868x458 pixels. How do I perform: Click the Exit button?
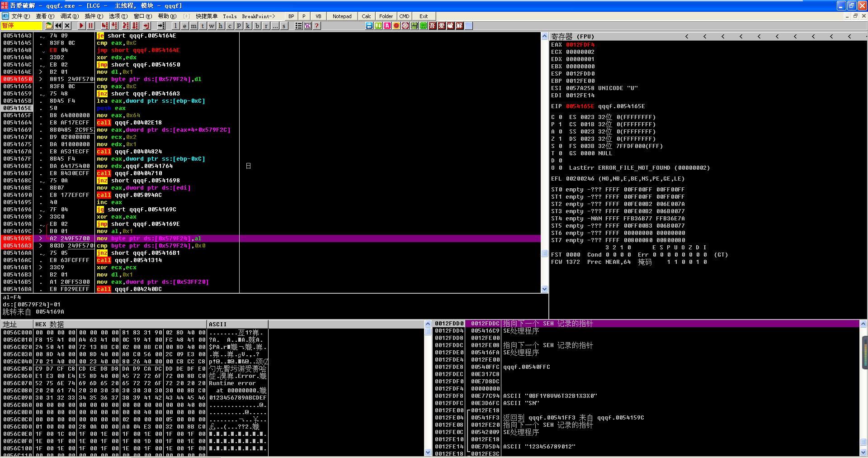tap(424, 16)
